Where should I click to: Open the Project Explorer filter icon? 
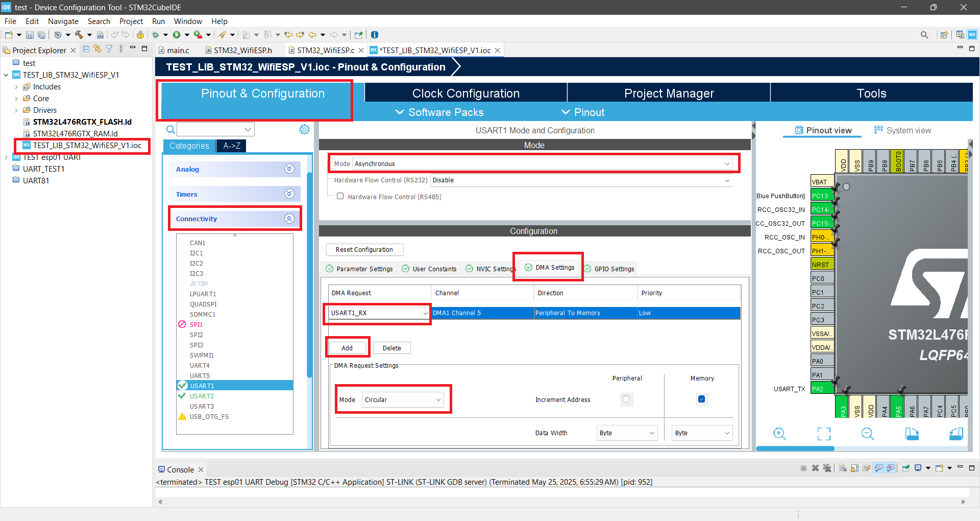109,49
